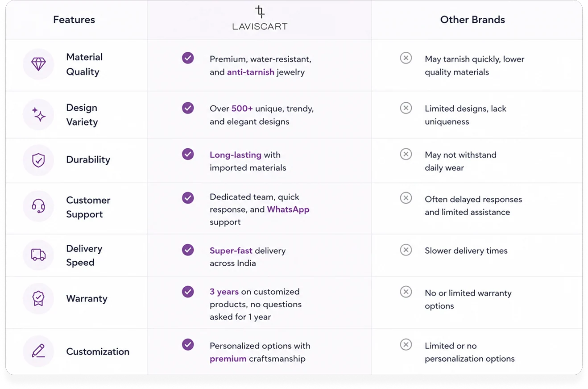Click purple checkmark beside 3 years warranty
This screenshot has height=389, width=588.
click(188, 292)
